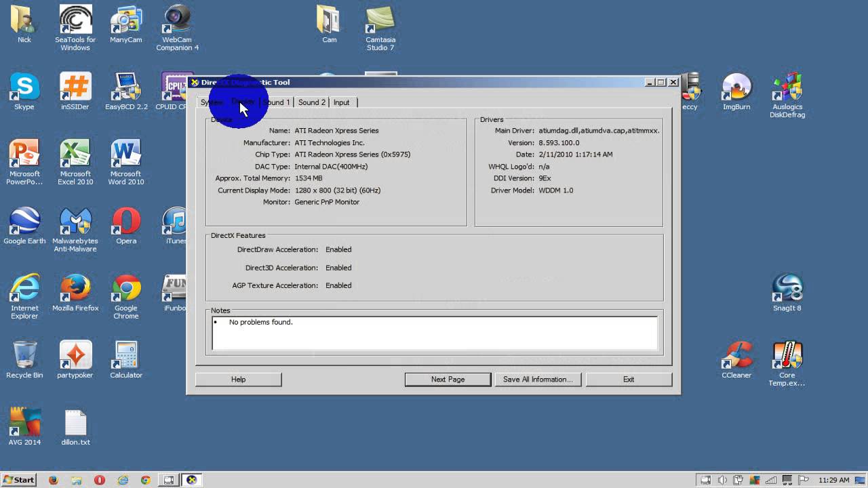Open the Nick folder on desktop
The width and height of the screenshot is (868, 488).
(x=24, y=24)
